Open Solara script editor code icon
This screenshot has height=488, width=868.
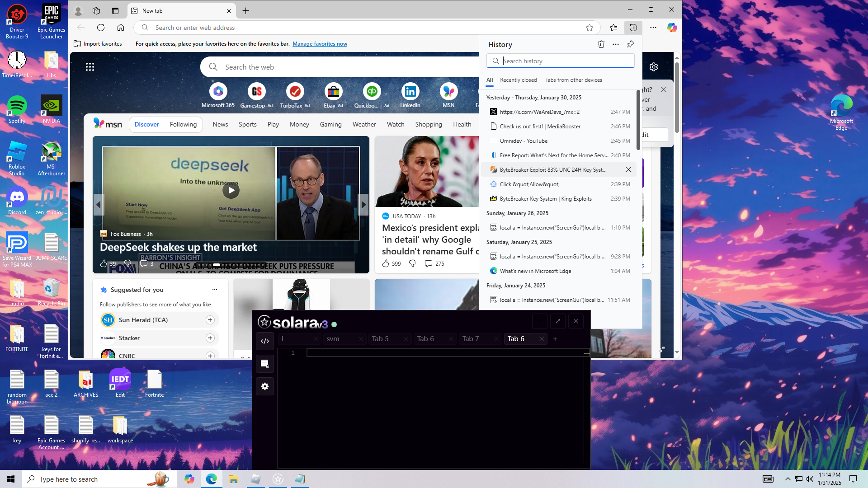[265, 341]
